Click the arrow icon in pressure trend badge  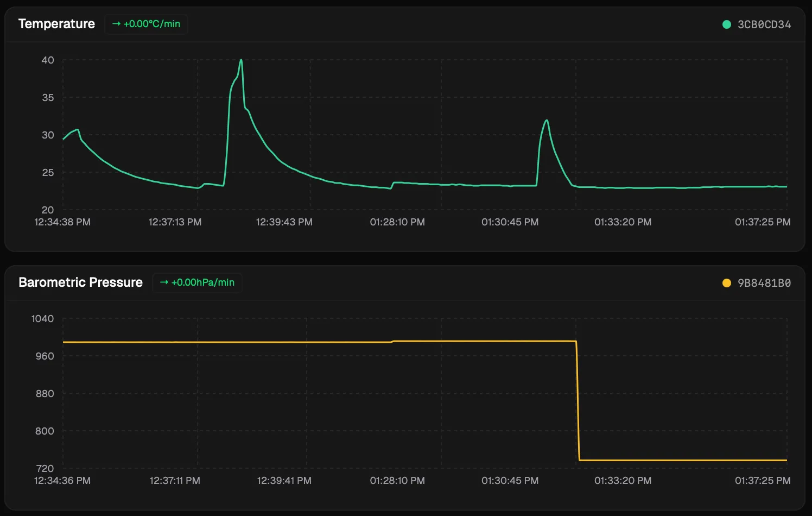[x=164, y=282]
